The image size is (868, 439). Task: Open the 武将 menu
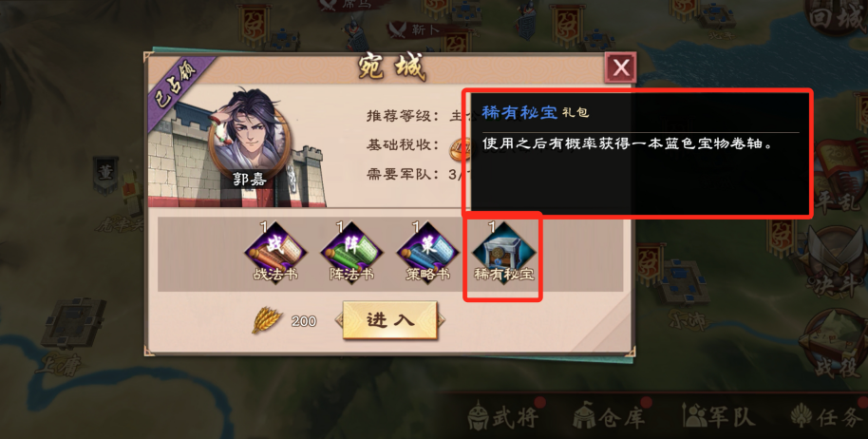pos(503,417)
